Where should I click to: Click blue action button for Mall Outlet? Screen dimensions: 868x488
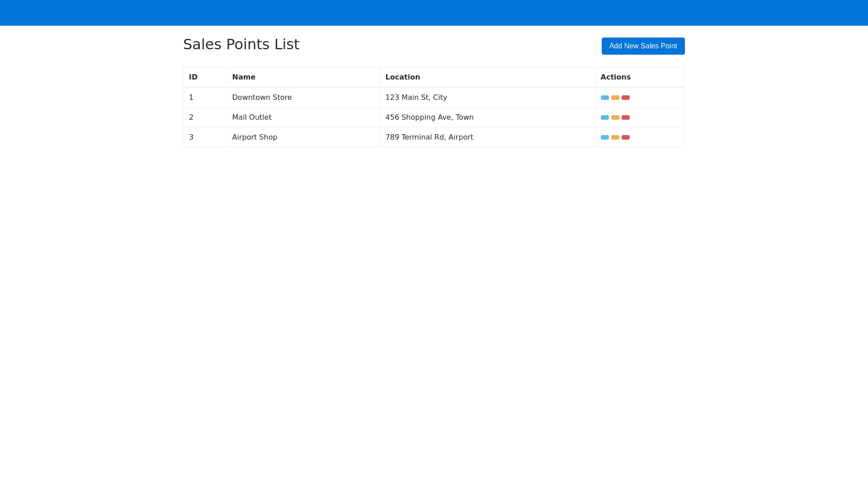click(x=604, y=117)
